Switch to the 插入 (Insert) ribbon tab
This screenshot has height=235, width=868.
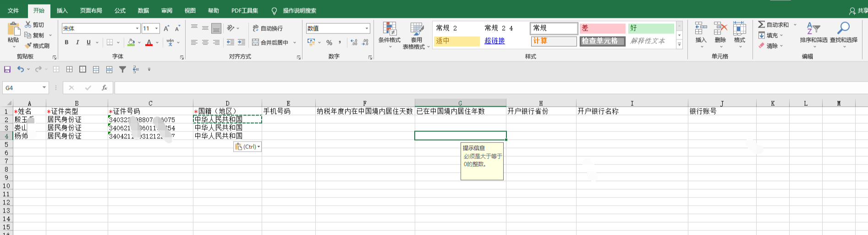(62, 11)
